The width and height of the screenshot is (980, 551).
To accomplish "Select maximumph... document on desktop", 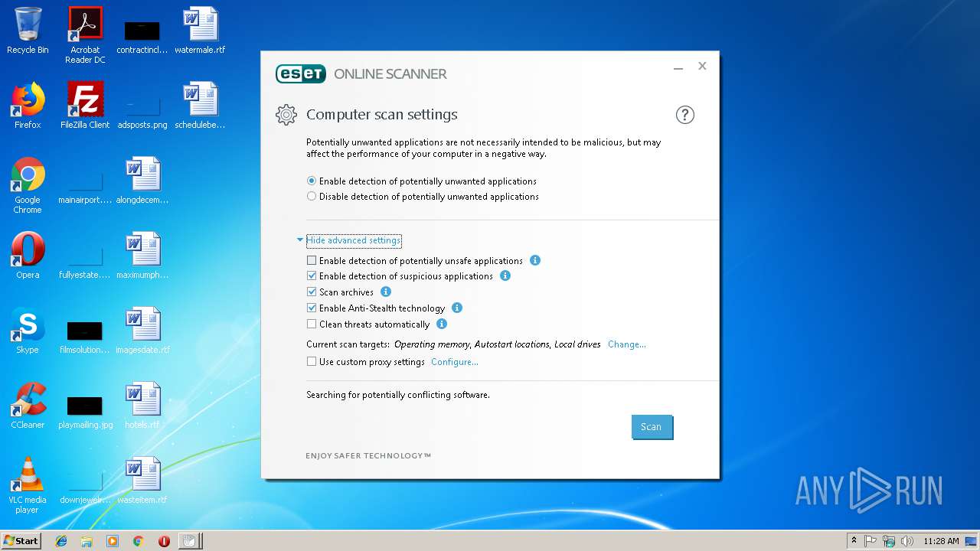I will (x=142, y=256).
